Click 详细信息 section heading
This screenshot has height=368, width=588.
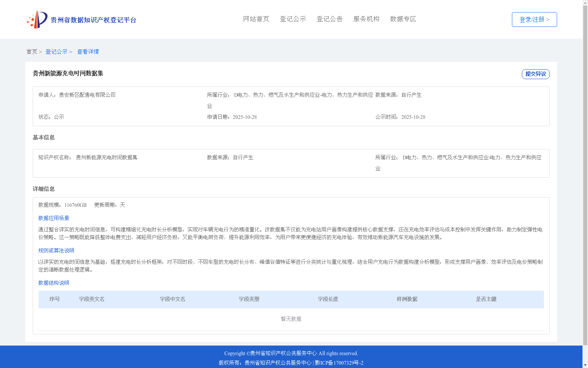point(44,189)
